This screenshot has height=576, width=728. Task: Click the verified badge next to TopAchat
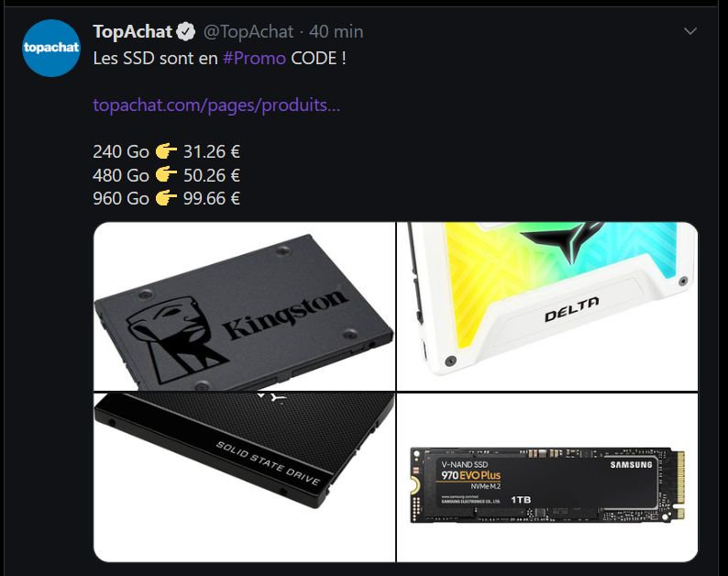pos(187,31)
